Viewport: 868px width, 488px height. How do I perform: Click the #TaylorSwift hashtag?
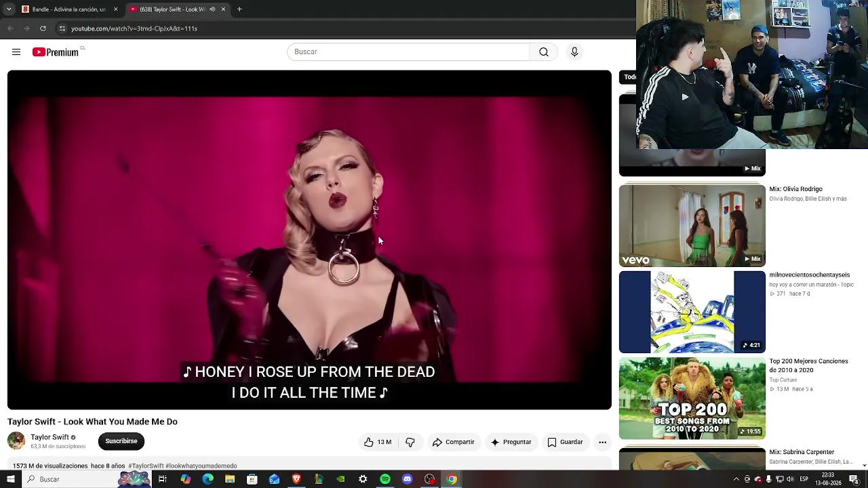(146, 466)
